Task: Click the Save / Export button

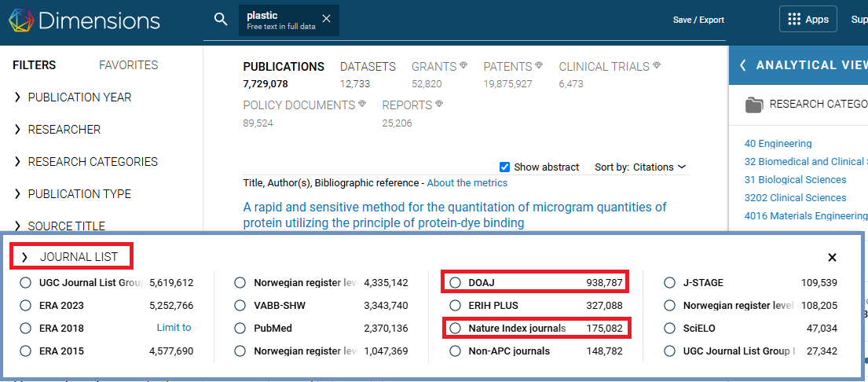Action: (698, 20)
